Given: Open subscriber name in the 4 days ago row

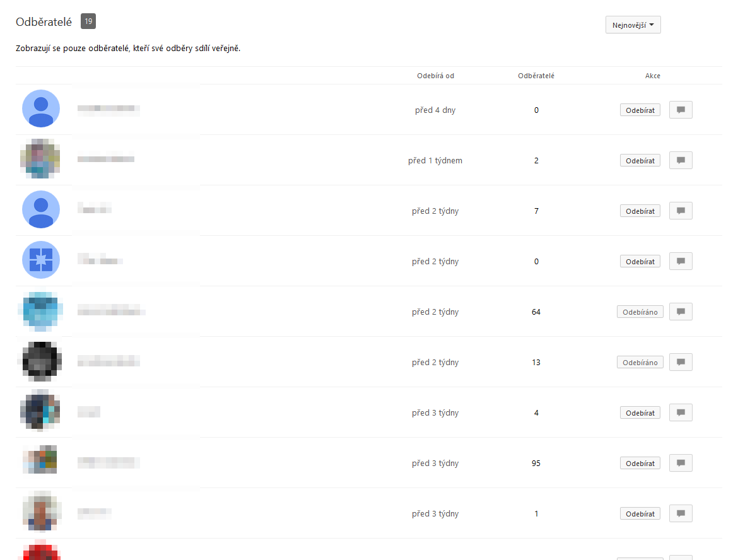Looking at the screenshot, I should pyautogui.click(x=108, y=109).
